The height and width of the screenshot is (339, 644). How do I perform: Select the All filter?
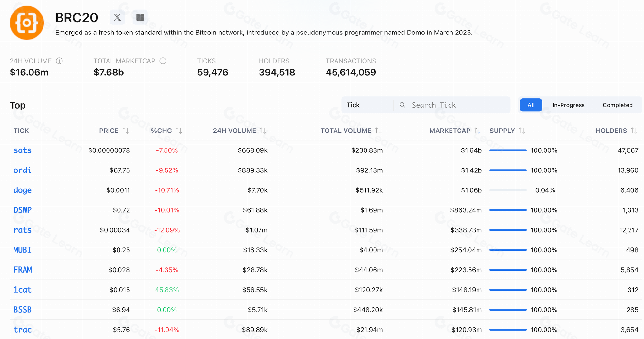(x=531, y=105)
